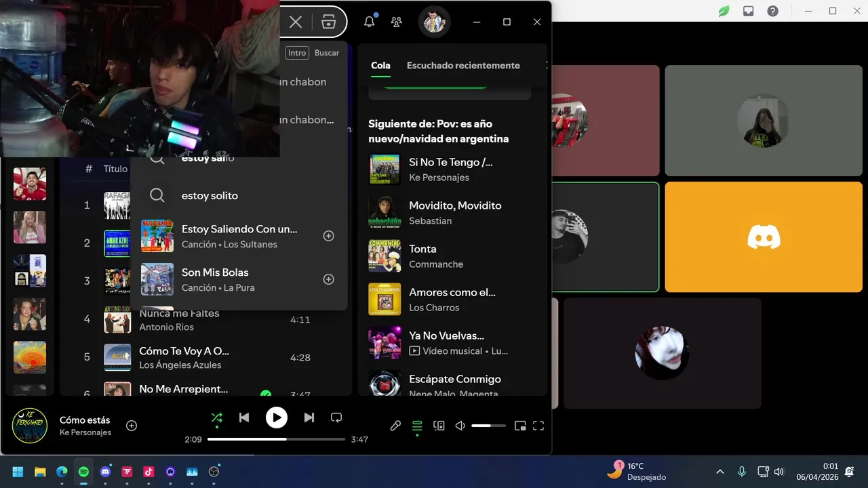
Task: Open the Windows Start menu
Action: pyautogui.click(x=18, y=472)
